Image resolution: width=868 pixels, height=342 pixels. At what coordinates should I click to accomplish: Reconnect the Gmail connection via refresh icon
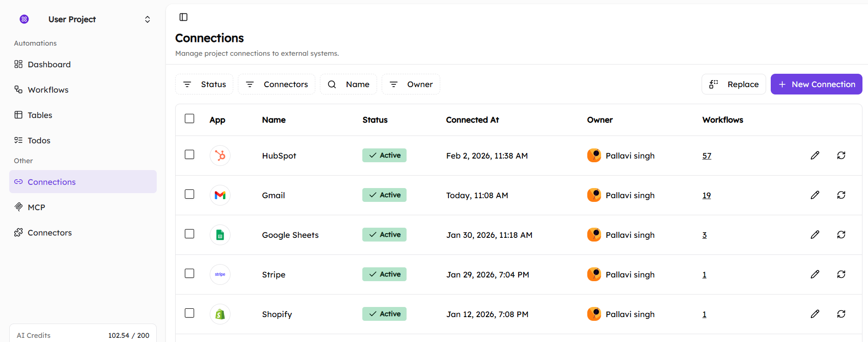841,195
